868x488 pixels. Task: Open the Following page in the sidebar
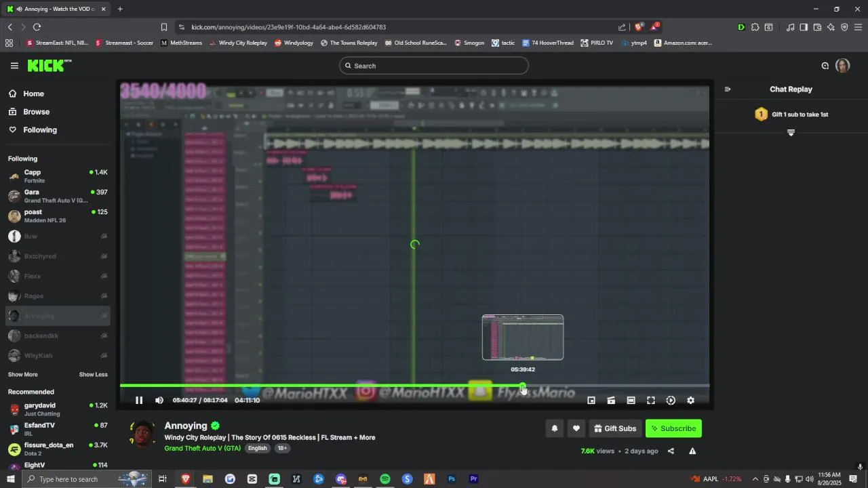58,130
